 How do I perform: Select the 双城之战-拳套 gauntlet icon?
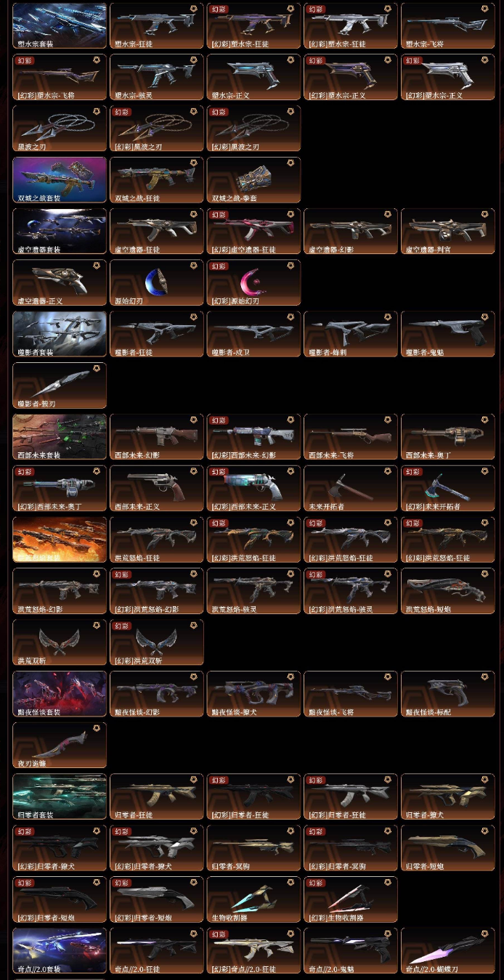point(253,181)
